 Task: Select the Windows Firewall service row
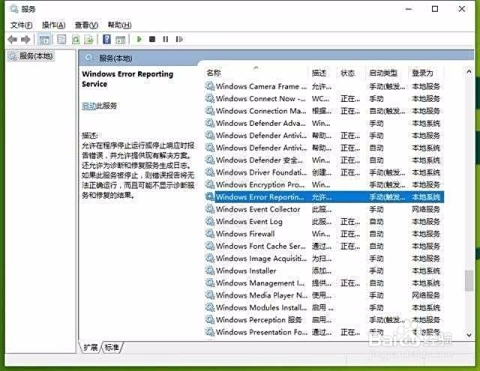click(324, 234)
